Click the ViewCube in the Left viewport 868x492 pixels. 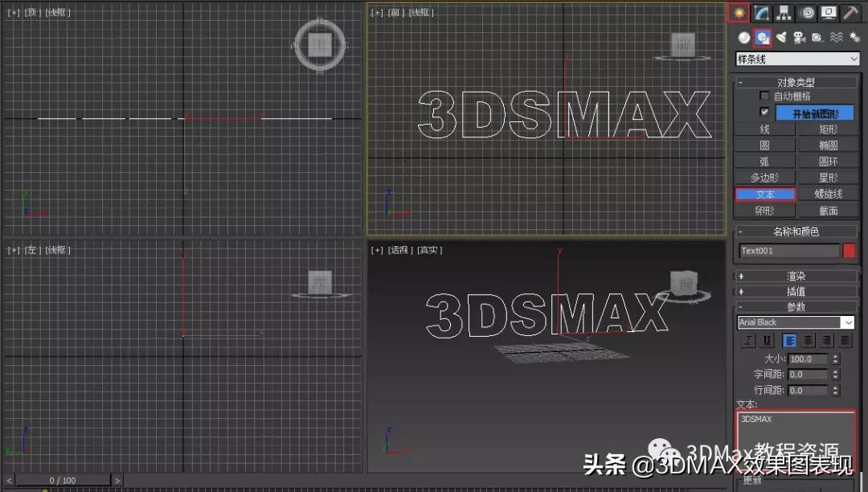click(320, 283)
